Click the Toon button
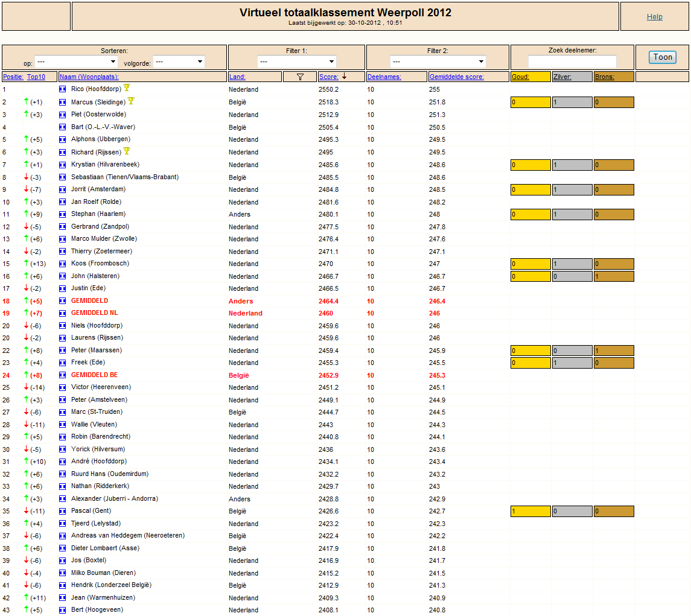 point(663,57)
